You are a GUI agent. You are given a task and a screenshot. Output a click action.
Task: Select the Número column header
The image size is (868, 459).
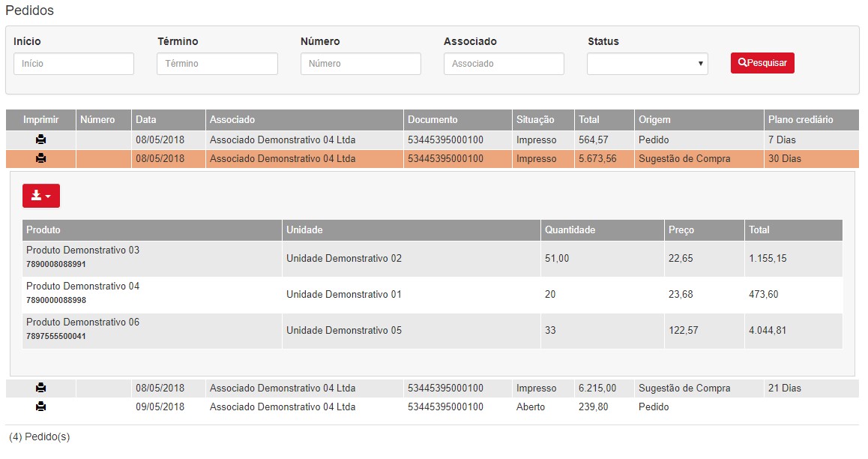pyautogui.click(x=103, y=119)
